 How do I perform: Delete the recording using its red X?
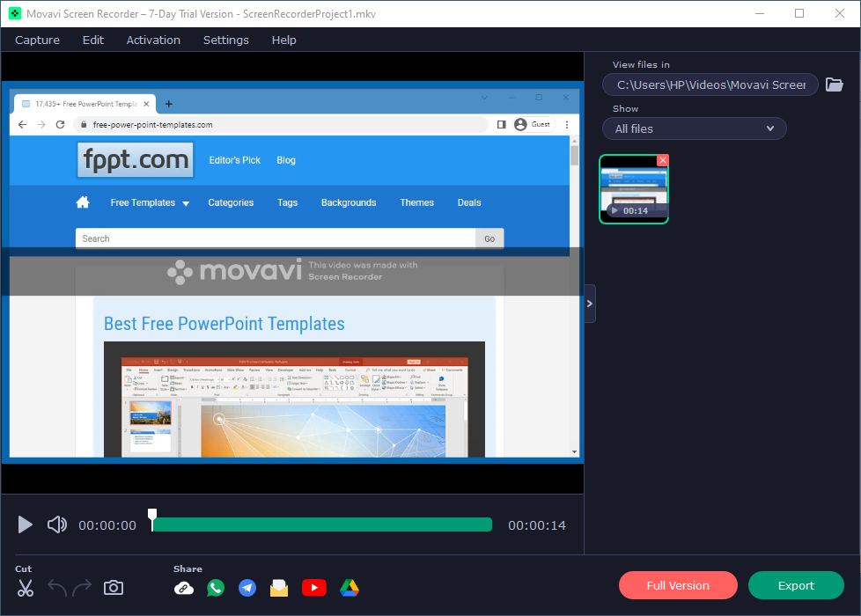pyautogui.click(x=663, y=160)
